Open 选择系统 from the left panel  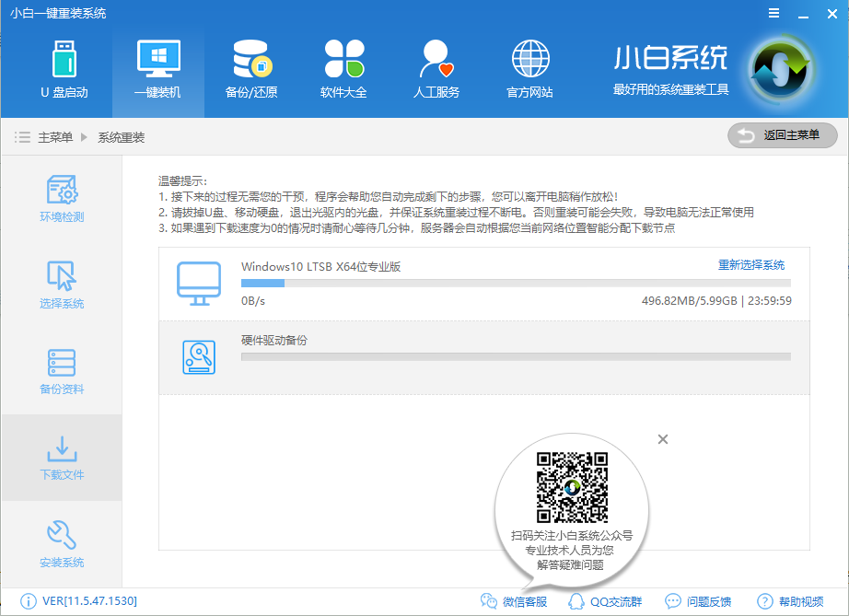tap(61, 284)
